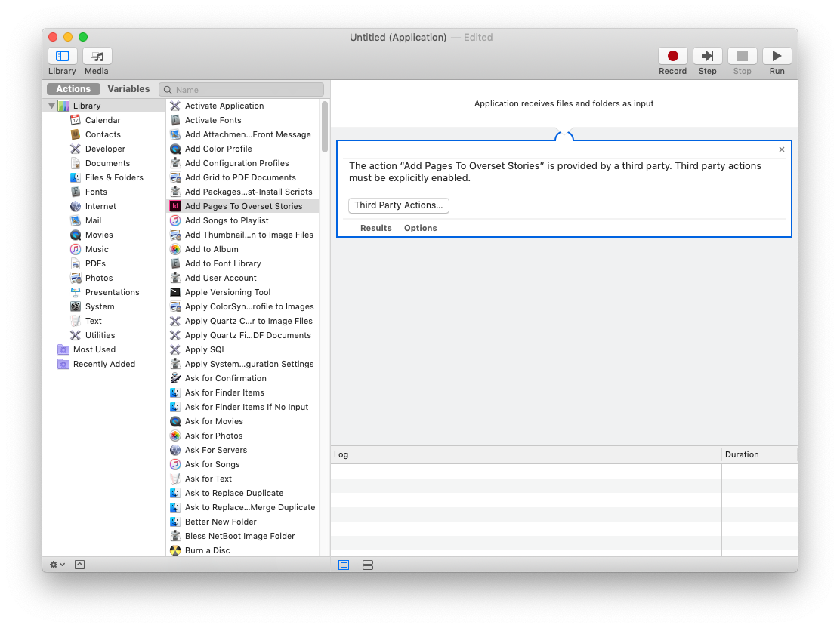Select the Calendar category in the Library
This screenshot has width=840, height=628.
103,120
